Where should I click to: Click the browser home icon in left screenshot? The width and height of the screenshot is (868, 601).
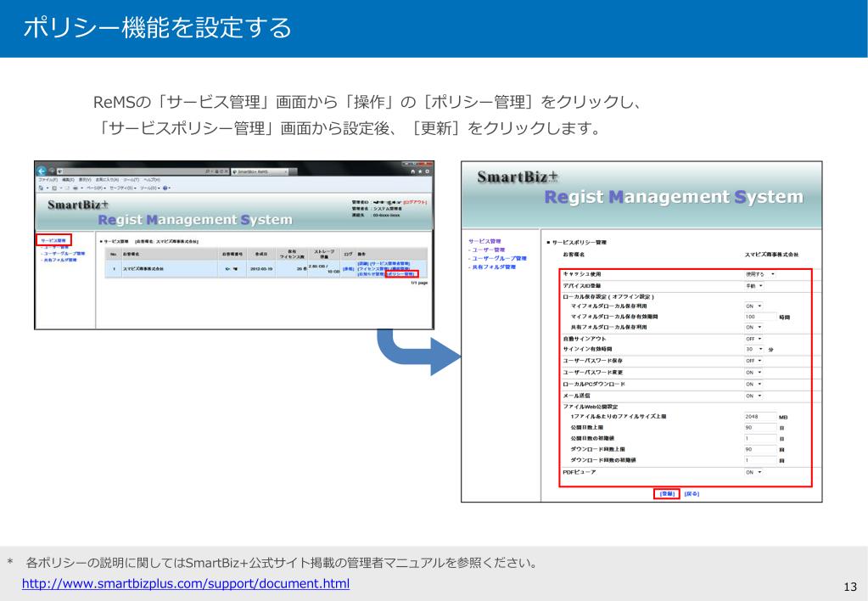[413, 171]
